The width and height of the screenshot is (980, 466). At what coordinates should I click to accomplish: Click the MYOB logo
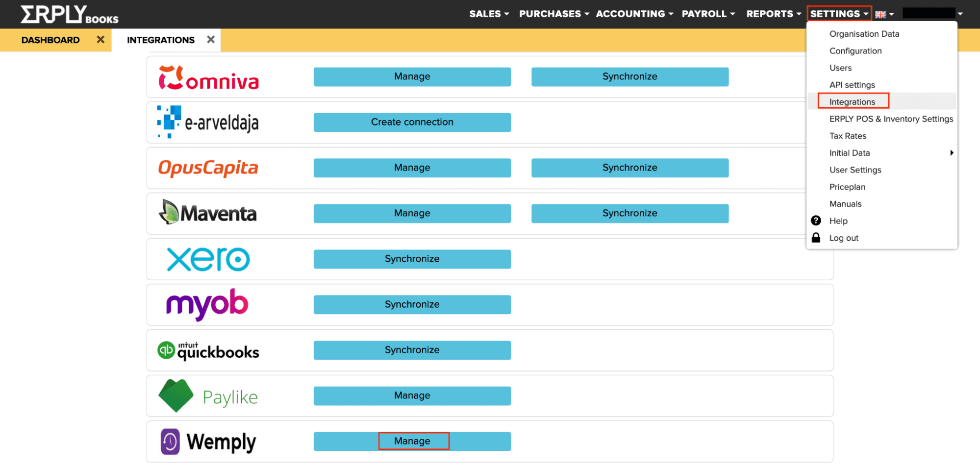click(x=207, y=304)
